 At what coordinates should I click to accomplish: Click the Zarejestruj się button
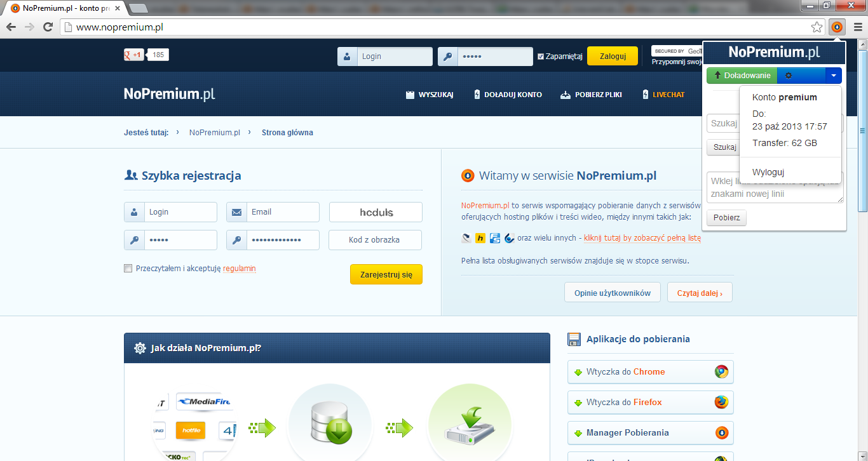tap(386, 274)
